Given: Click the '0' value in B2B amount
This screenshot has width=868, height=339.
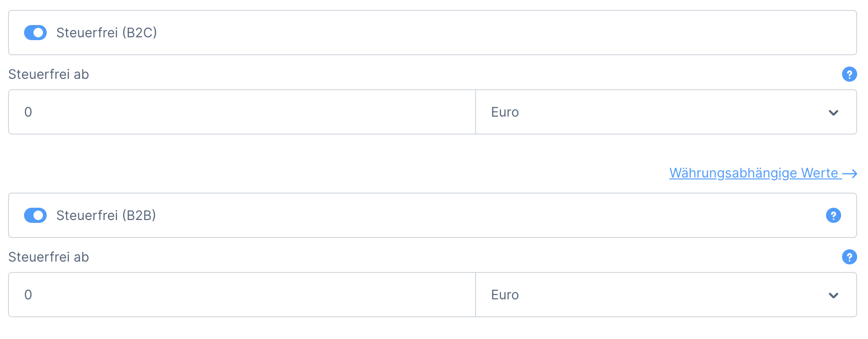Looking at the screenshot, I should tap(28, 295).
